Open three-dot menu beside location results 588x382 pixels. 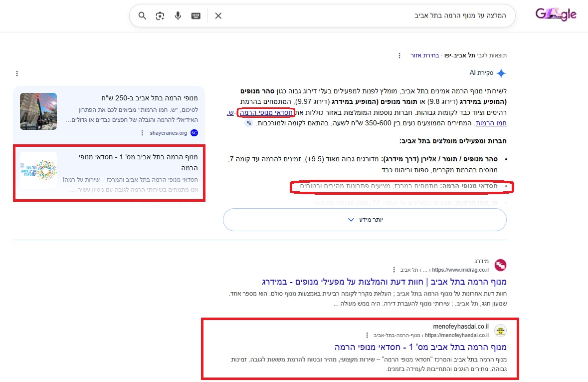pyautogui.click(x=399, y=55)
